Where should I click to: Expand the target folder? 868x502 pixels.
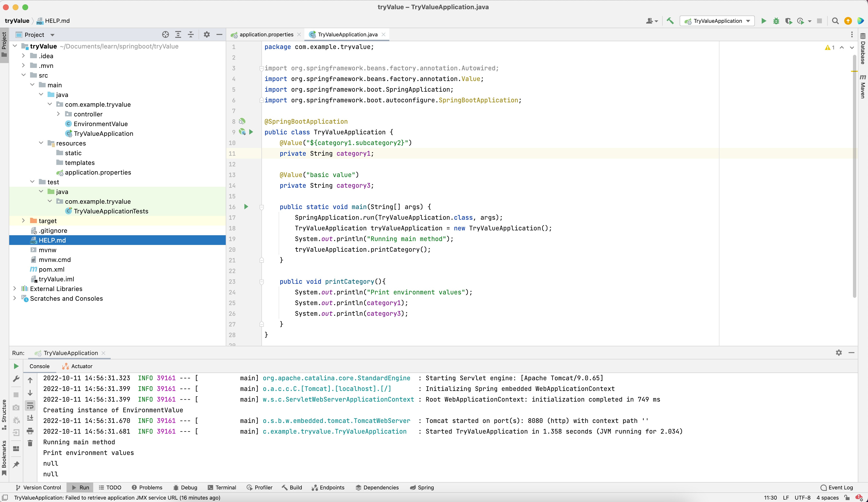[x=23, y=220]
